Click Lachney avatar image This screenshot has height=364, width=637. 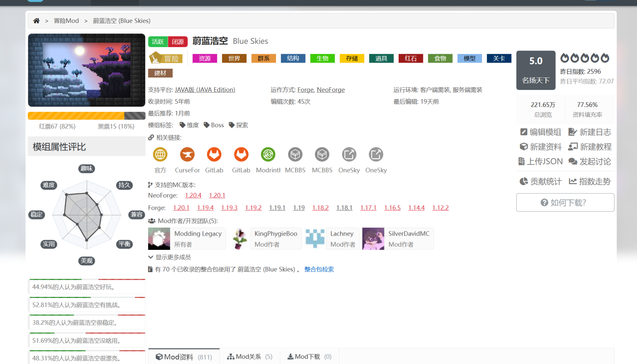[315, 239]
